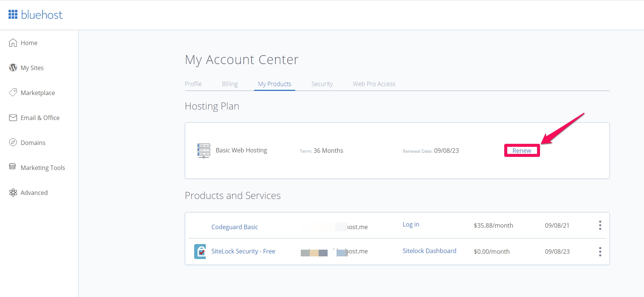Click the Domains compass icon

[x=13, y=142]
